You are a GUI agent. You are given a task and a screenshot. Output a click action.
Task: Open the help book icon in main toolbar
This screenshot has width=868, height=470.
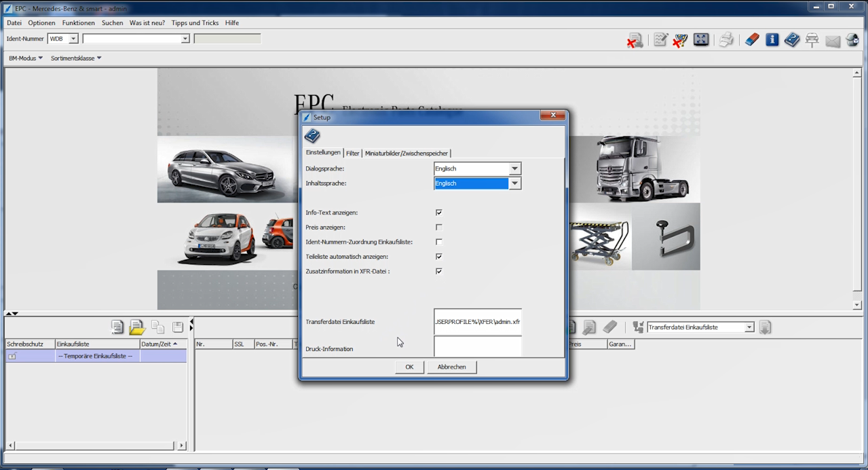pyautogui.click(x=792, y=40)
